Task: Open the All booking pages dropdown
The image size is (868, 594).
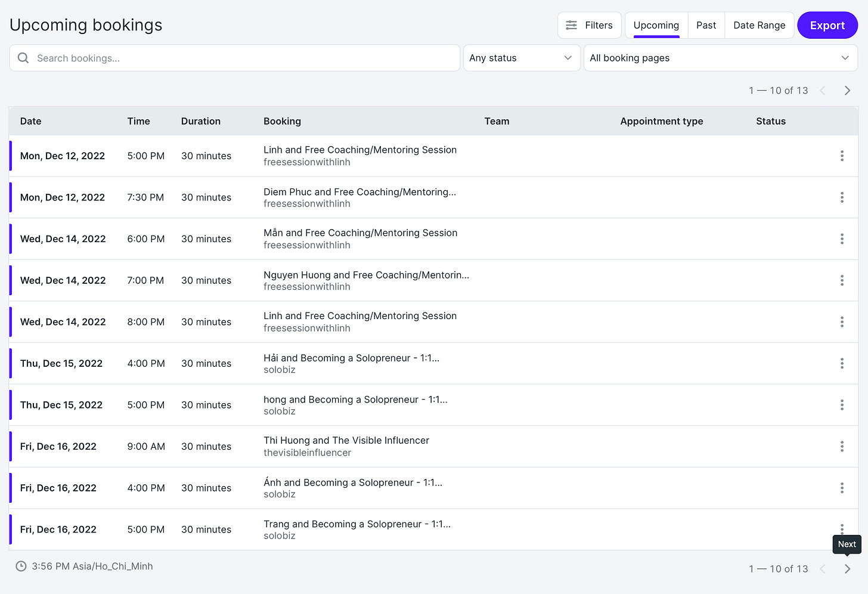Action: [720, 58]
